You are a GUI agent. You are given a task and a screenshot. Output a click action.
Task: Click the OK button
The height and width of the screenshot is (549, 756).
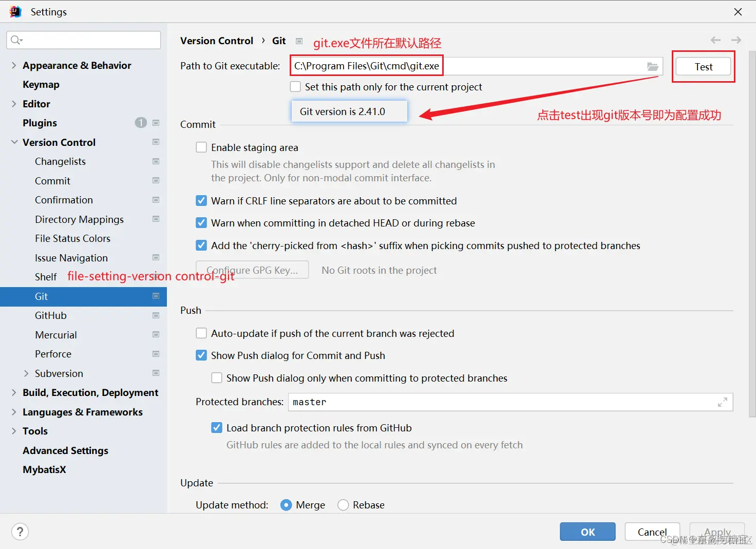click(x=588, y=532)
